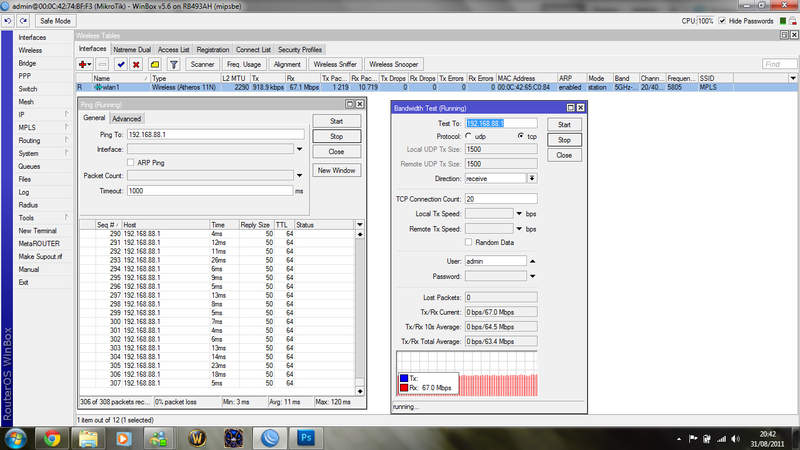Expand the Ping Interface dropdown
800x450 pixels.
coord(300,148)
